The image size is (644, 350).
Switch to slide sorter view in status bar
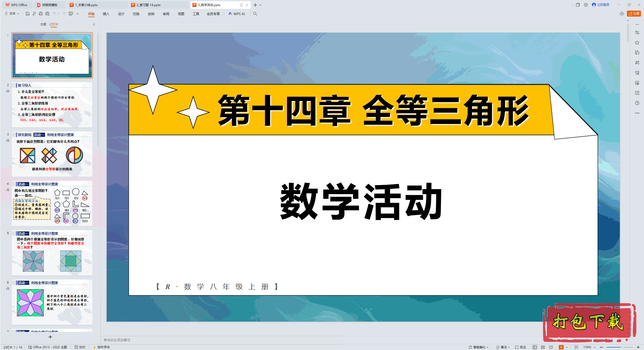coord(543,347)
